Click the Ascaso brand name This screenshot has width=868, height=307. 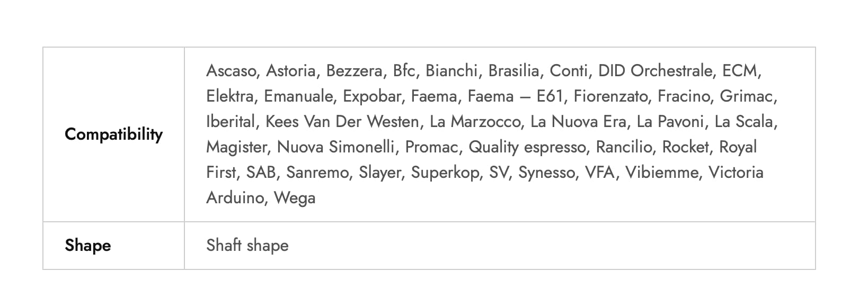(x=231, y=71)
